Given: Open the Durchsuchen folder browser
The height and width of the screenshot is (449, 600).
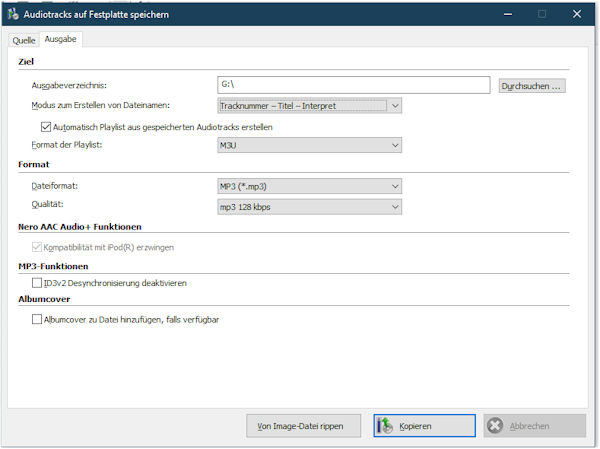Looking at the screenshot, I should [532, 86].
